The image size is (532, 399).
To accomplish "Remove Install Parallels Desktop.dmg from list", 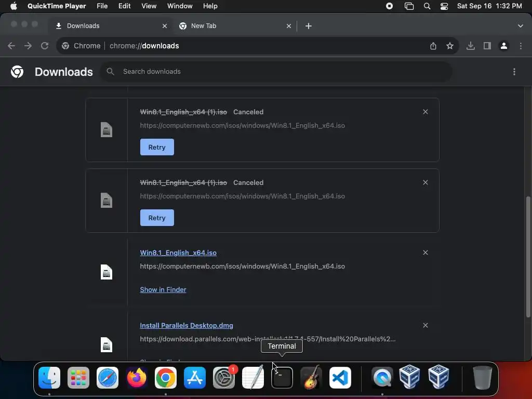I will click(425, 325).
